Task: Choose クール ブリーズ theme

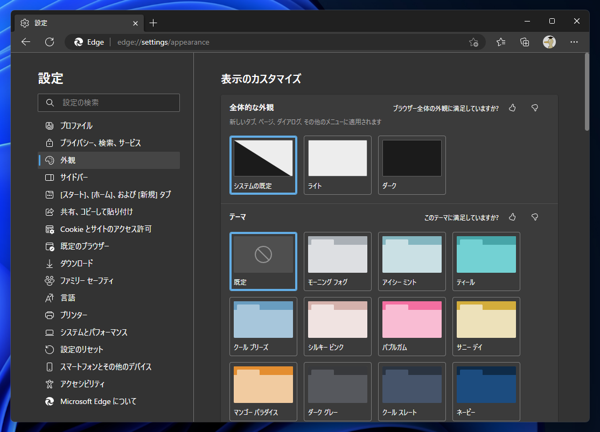Action: coord(263,326)
